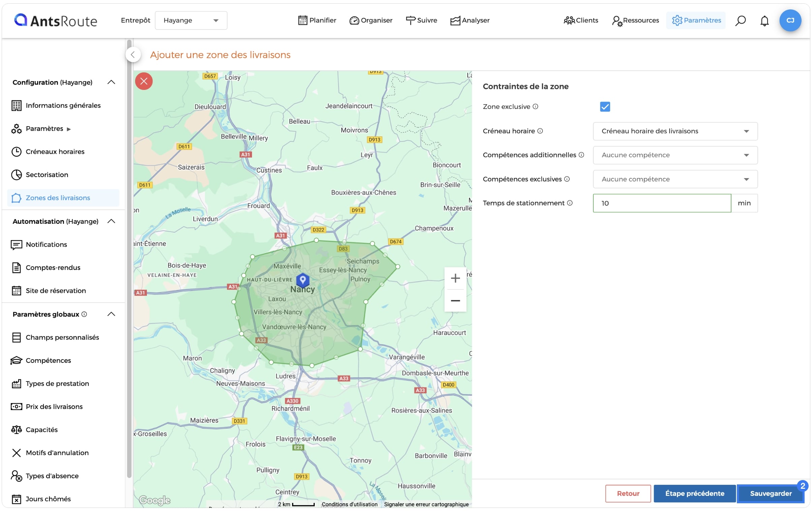Open the notifications bell icon
Viewport: 812px width, 511px height.
click(x=764, y=21)
